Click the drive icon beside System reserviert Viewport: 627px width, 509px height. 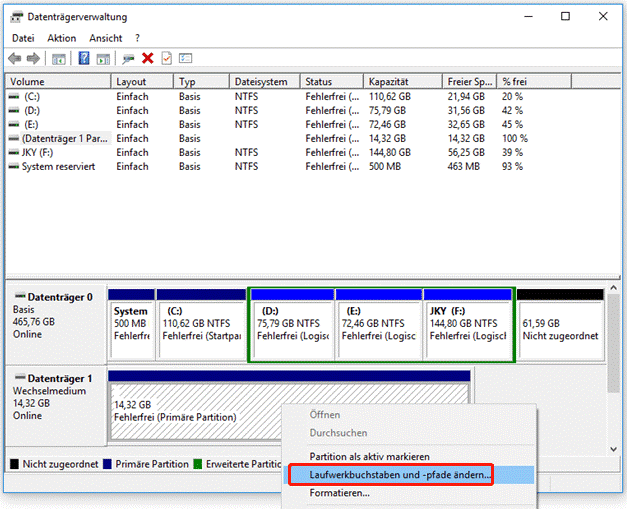[14, 166]
